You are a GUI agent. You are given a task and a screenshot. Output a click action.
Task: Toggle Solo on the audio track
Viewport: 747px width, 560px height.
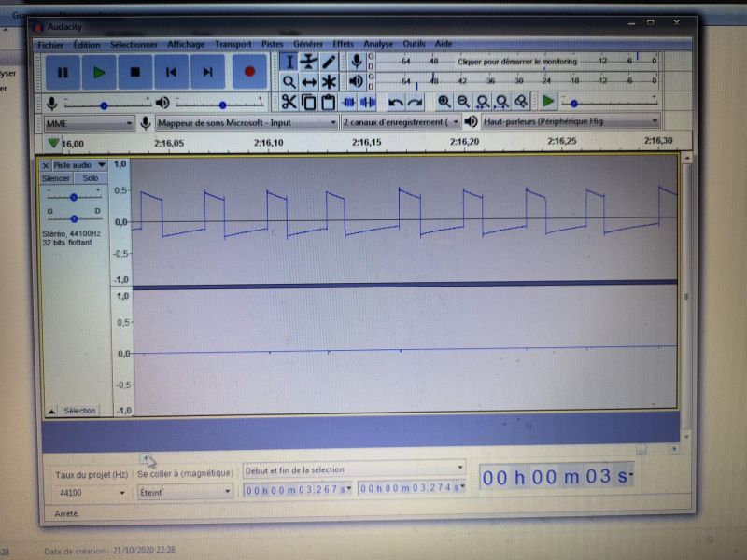tap(91, 178)
